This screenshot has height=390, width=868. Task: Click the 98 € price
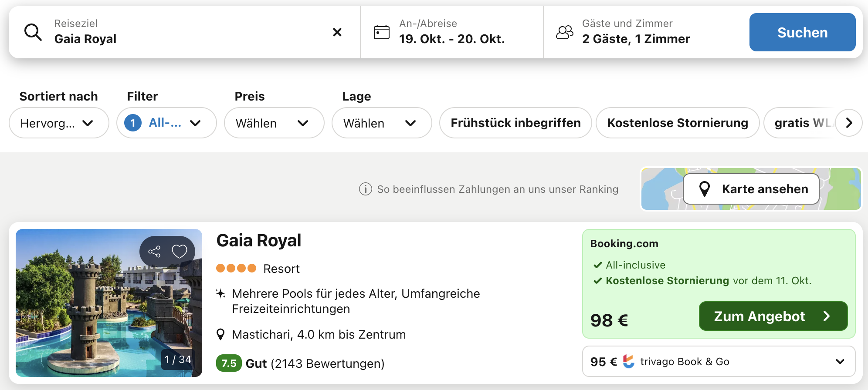[x=609, y=320]
